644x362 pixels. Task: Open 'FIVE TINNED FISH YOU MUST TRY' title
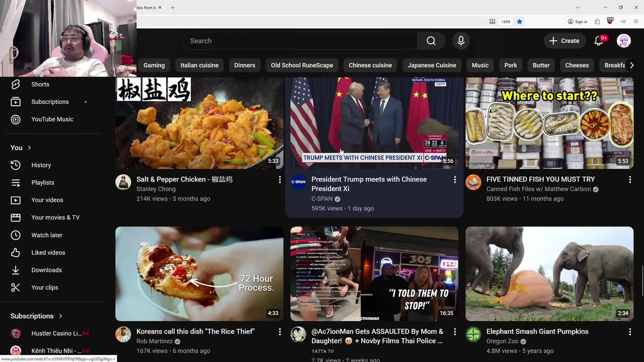click(x=541, y=179)
